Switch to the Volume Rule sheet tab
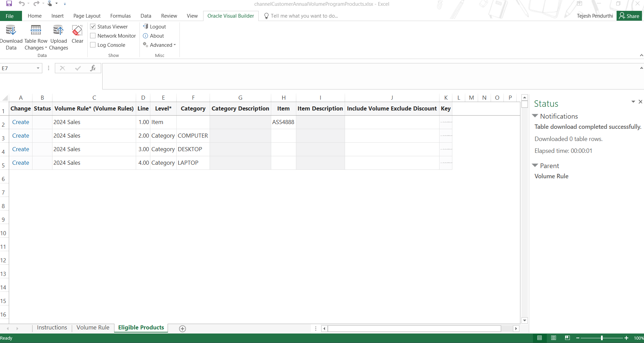The image size is (644, 343). pos(93,327)
